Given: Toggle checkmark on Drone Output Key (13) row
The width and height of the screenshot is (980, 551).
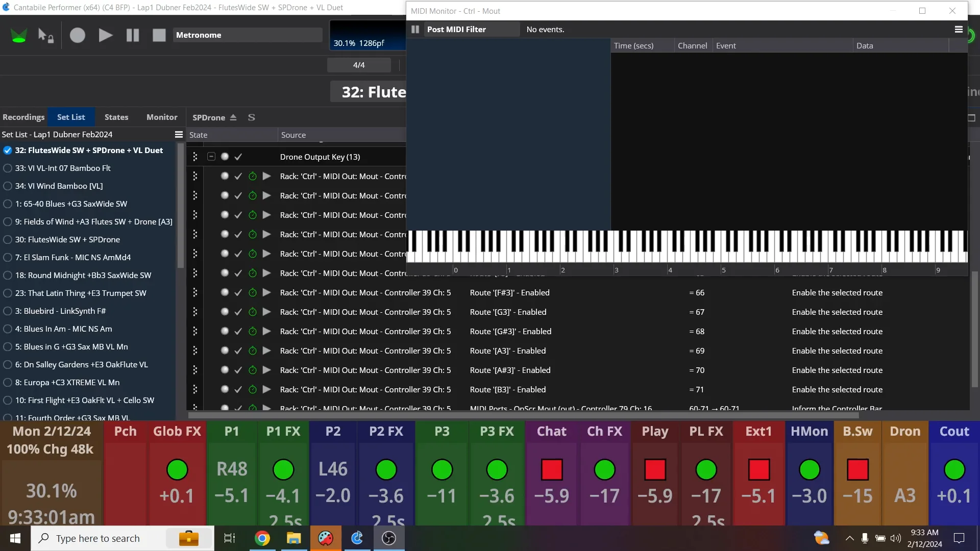Looking at the screenshot, I should pyautogui.click(x=238, y=157).
